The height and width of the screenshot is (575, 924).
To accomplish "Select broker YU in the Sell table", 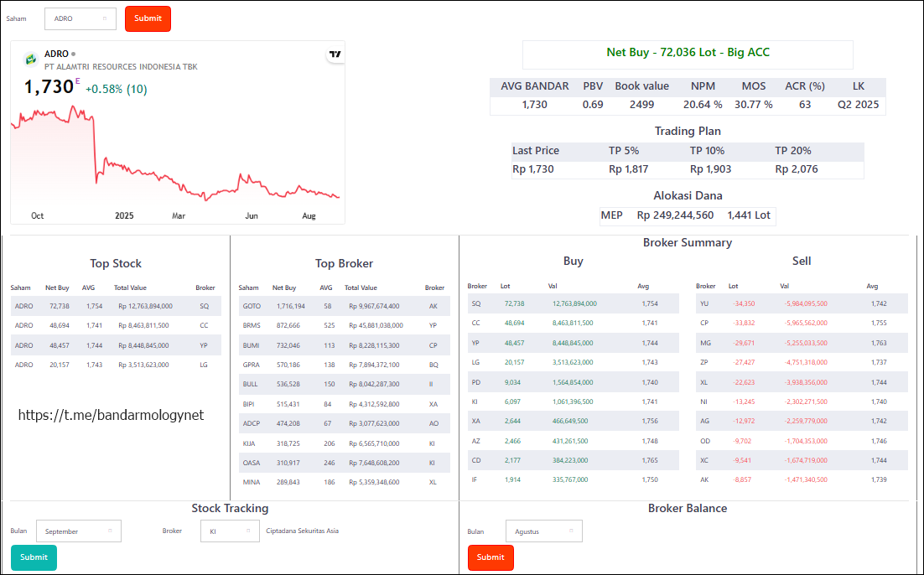I will pos(704,303).
